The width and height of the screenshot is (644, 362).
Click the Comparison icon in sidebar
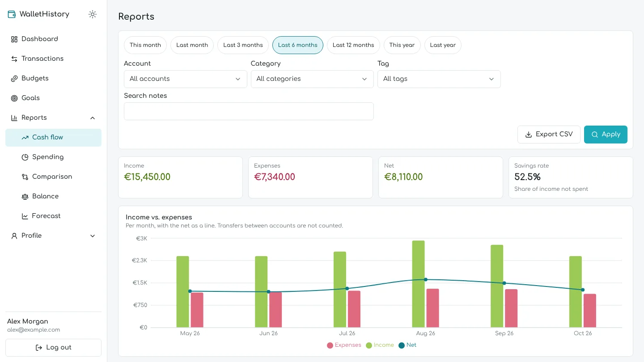click(25, 177)
